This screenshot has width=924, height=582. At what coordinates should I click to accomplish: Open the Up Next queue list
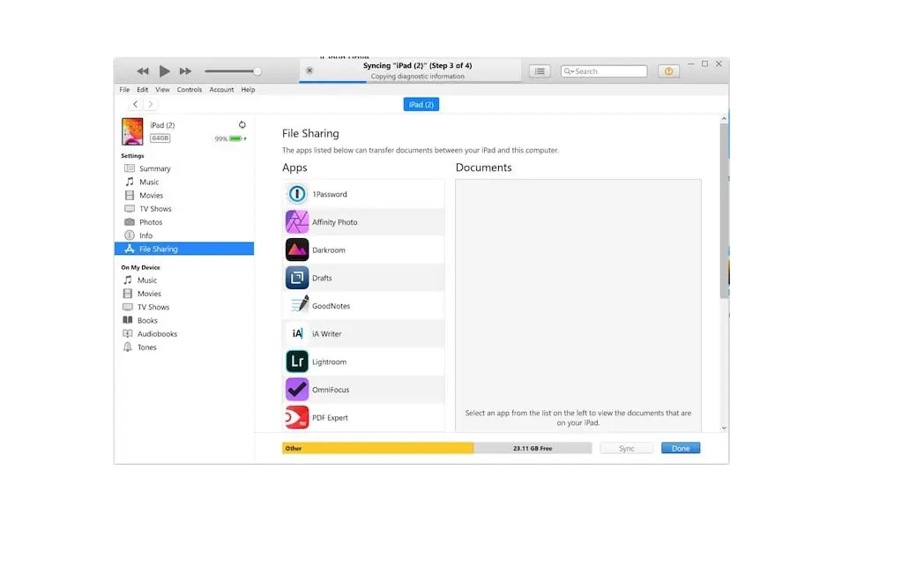click(539, 71)
